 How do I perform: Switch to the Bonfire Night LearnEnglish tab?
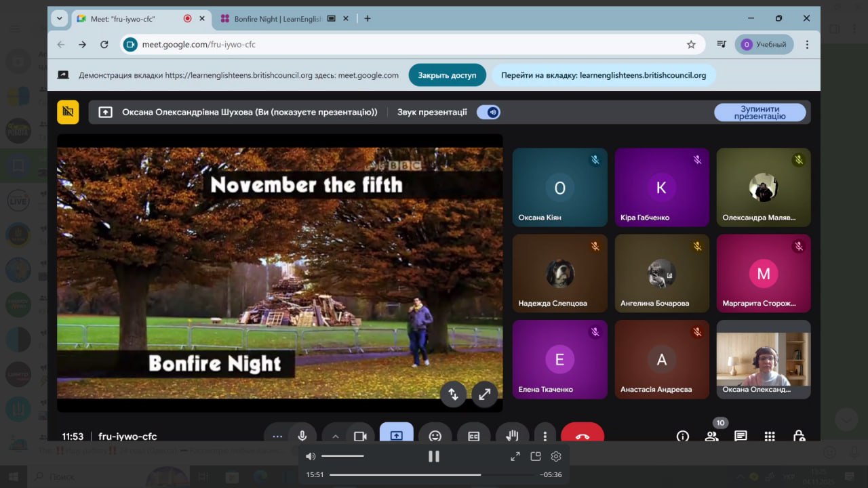(277, 19)
